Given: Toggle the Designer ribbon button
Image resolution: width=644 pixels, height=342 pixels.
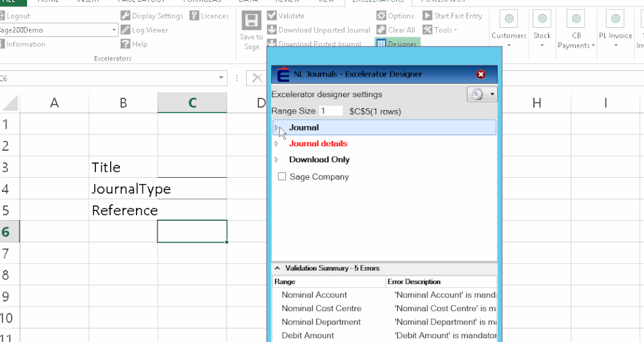Looking at the screenshot, I should (397, 43).
